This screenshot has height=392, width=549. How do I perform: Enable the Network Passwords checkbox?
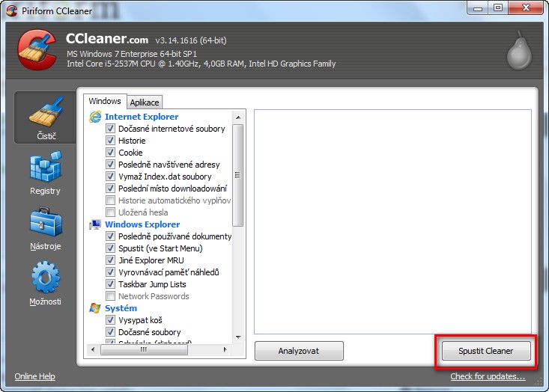tap(110, 296)
